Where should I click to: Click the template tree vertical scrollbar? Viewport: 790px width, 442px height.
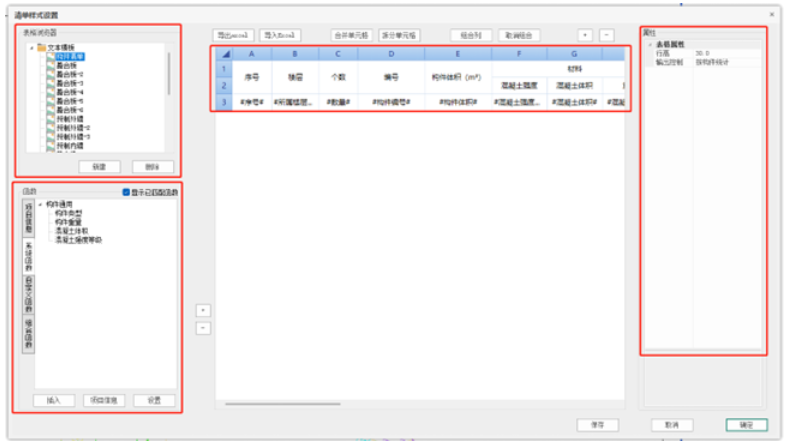coord(169,74)
